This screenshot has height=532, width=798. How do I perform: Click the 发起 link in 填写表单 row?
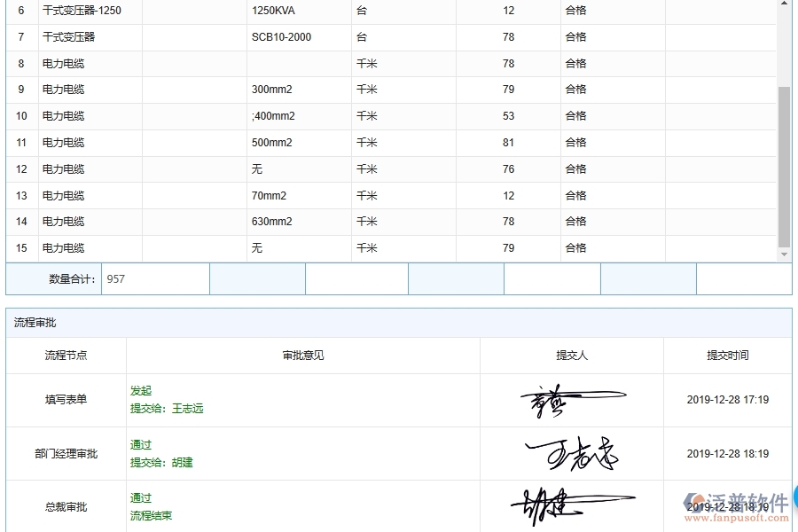[139, 390]
